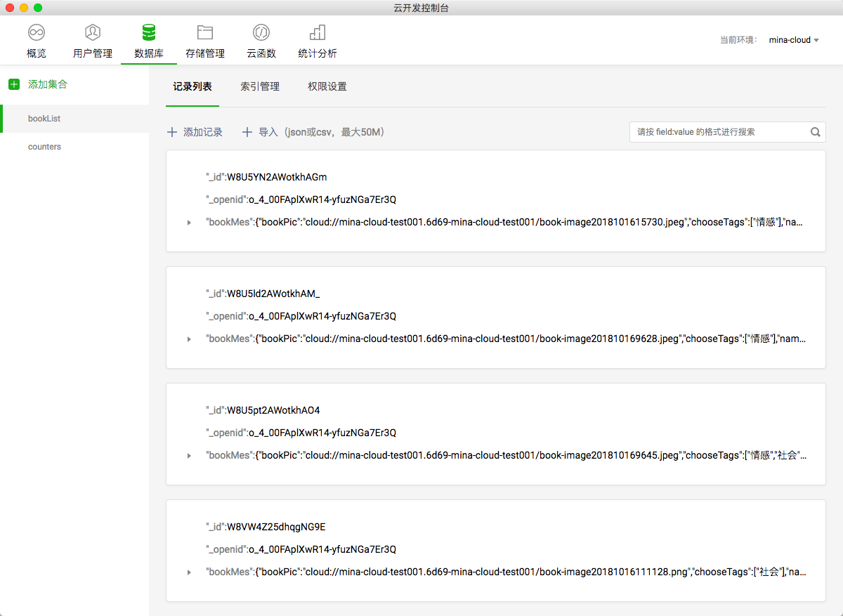The height and width of the screenshot is (616, 843).
Task: Switch to the 权限设置 tab
Action: [327, 87]
